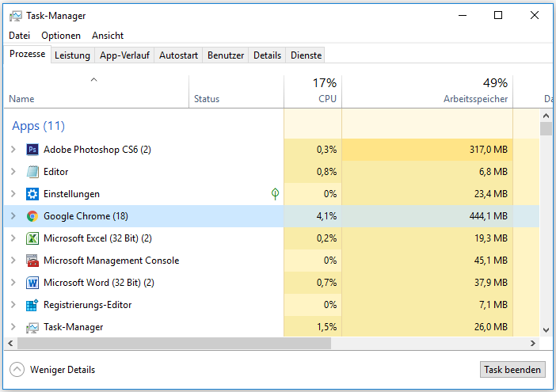Click the 45,1 MB memory value
The height and width of the screenshot is (392, 556).
pos(491,261)
